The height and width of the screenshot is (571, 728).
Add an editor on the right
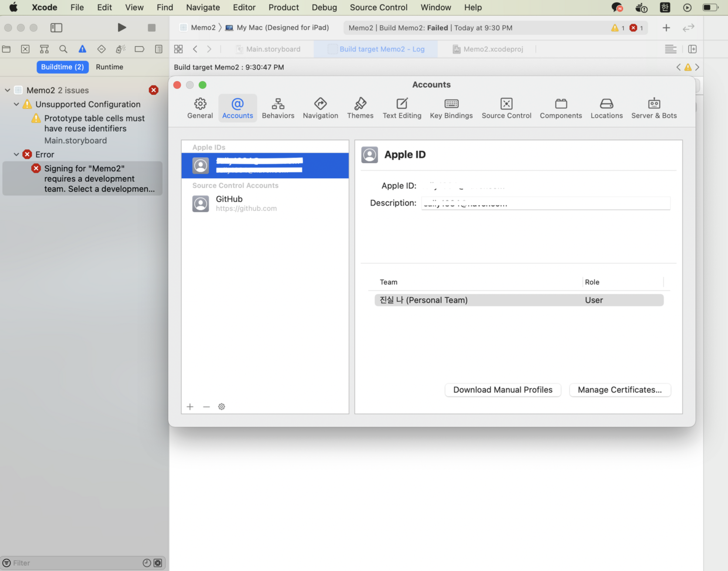point(692,49)
